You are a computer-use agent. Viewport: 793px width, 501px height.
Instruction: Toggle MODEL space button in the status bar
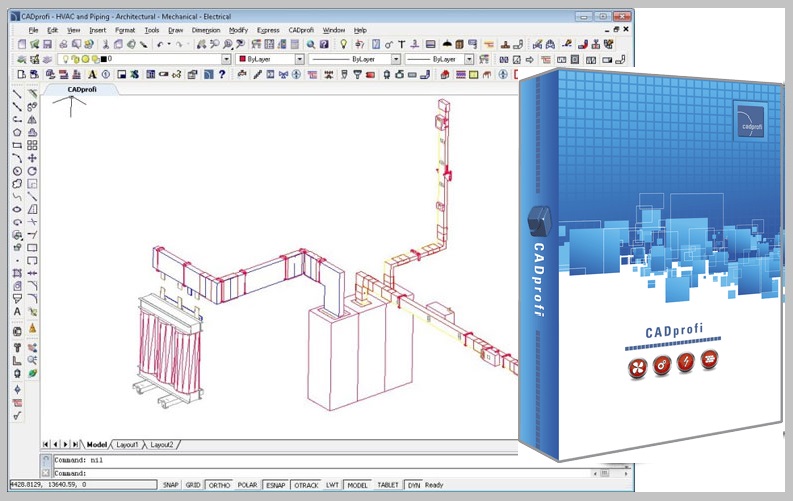[x=358, y=485]
